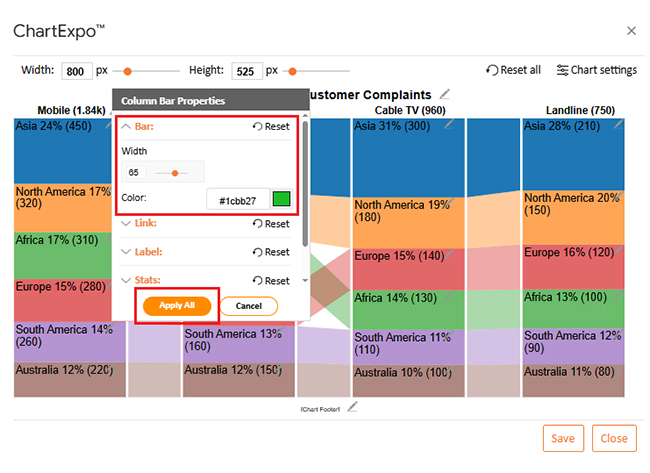The height and width of the screenshot is (473, 650).
Task: Reset the Stats properties section
Action: [x=270, y=281]
